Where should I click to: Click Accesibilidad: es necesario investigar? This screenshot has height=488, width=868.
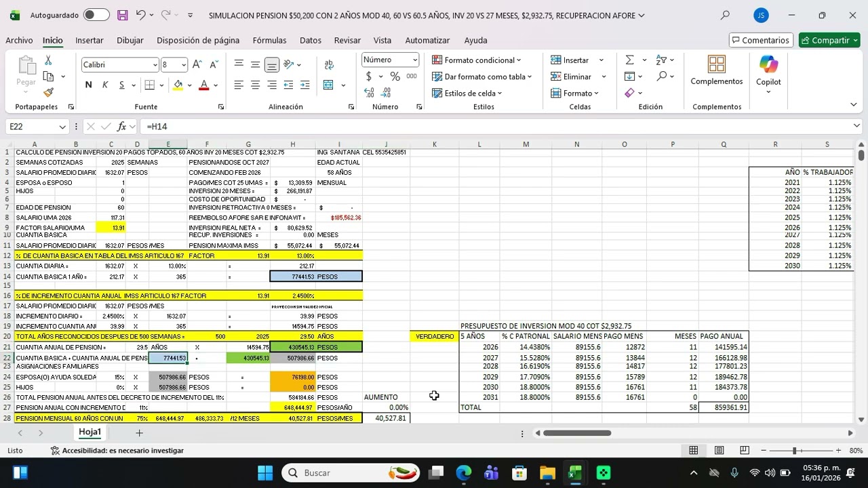(117, 450)
